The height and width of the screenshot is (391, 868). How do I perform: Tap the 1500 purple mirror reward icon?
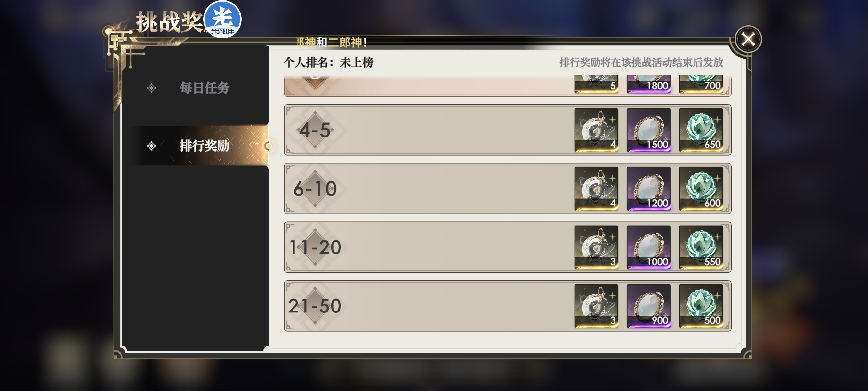point(648,130)
